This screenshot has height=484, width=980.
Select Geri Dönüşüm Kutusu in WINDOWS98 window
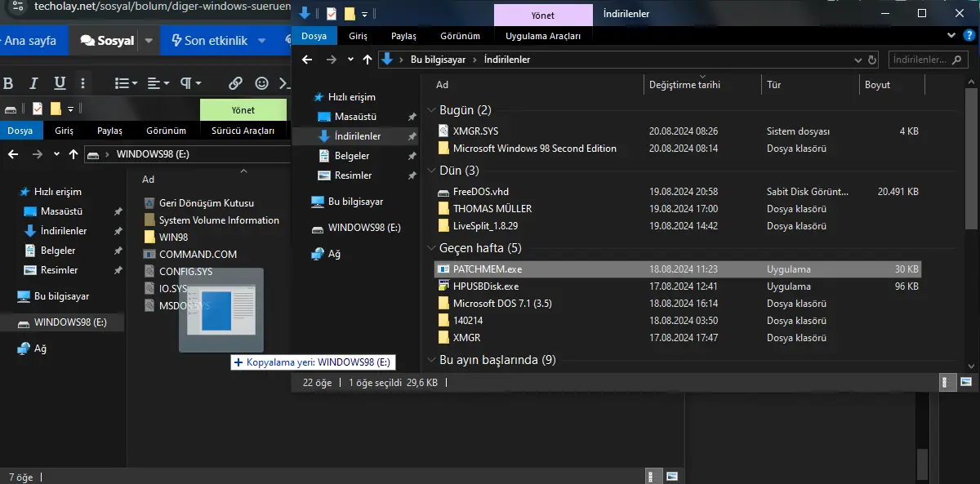(206, 203)
